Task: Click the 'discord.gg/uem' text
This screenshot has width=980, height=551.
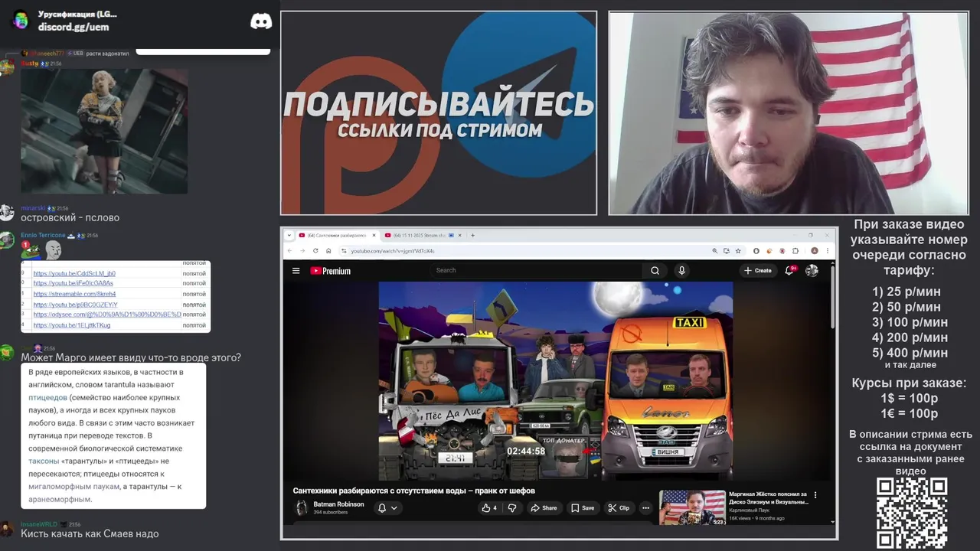Action: point(73,27)
